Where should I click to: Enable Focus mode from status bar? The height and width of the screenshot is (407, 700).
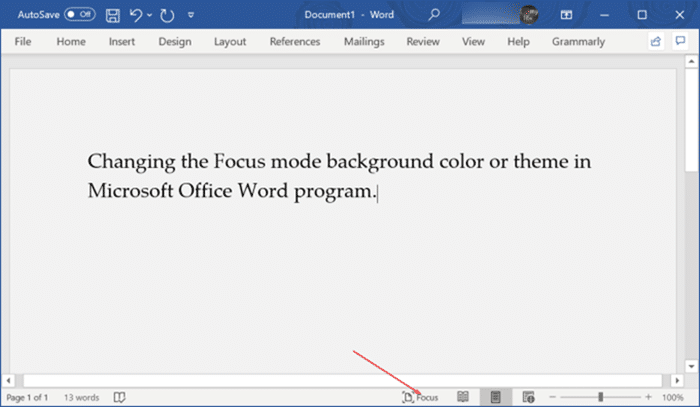pyautogui.click(x=420, y=397)
